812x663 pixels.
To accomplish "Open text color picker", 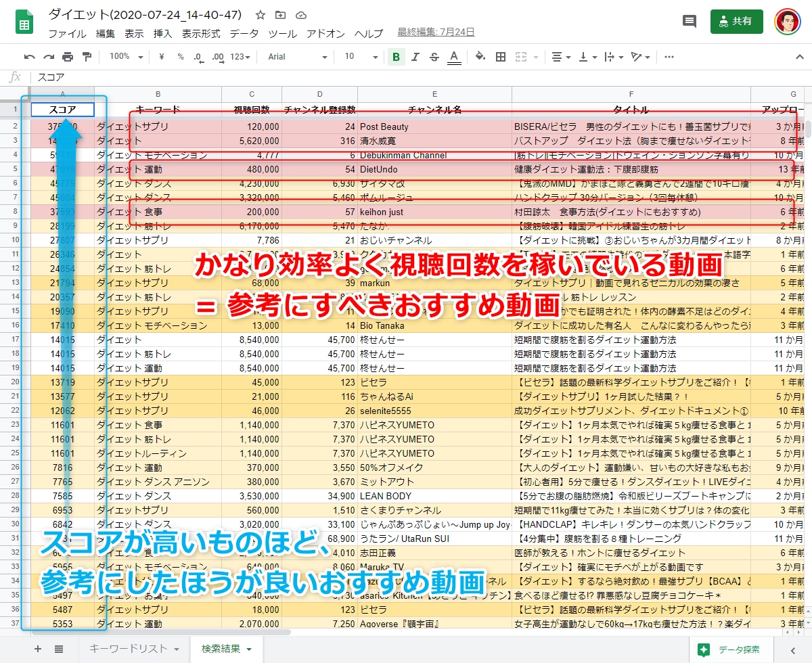I will 454,57.
